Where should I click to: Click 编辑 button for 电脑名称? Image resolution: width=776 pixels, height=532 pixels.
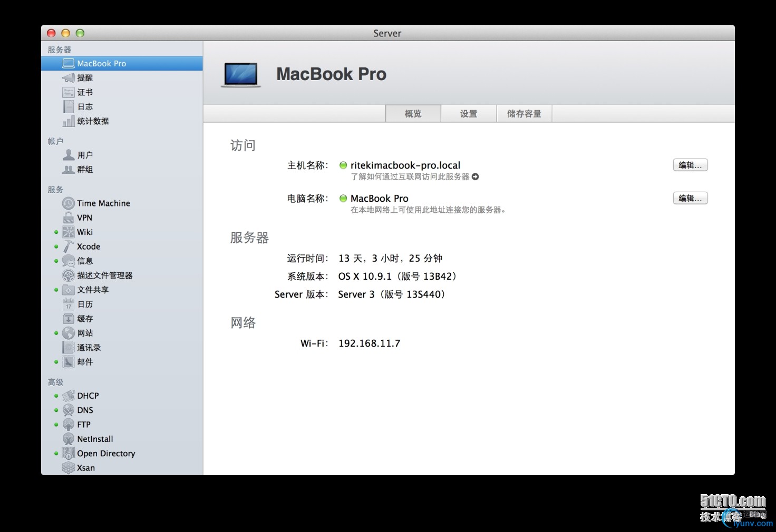(690, 198)
